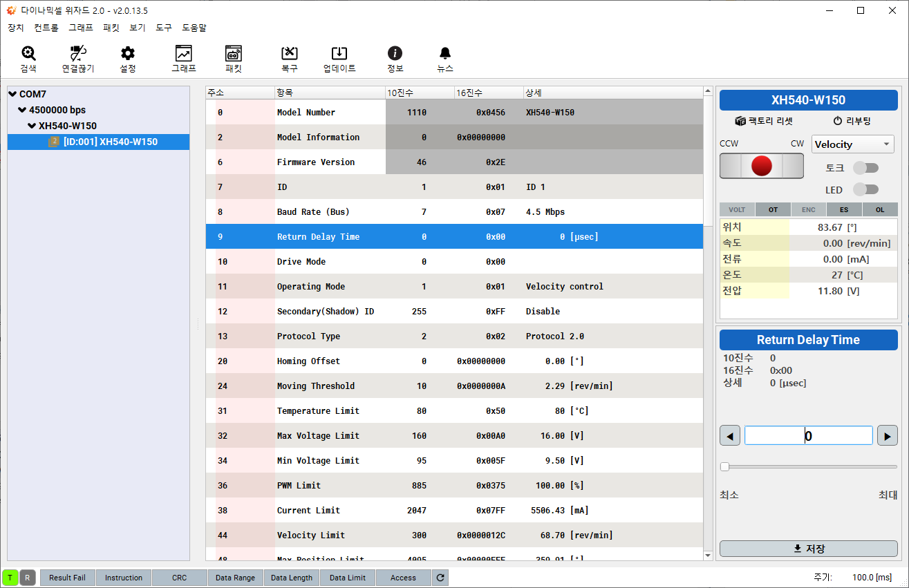The image size is (909, 588).
Task: Click the 복구 recovery icon
Action: 290,54
